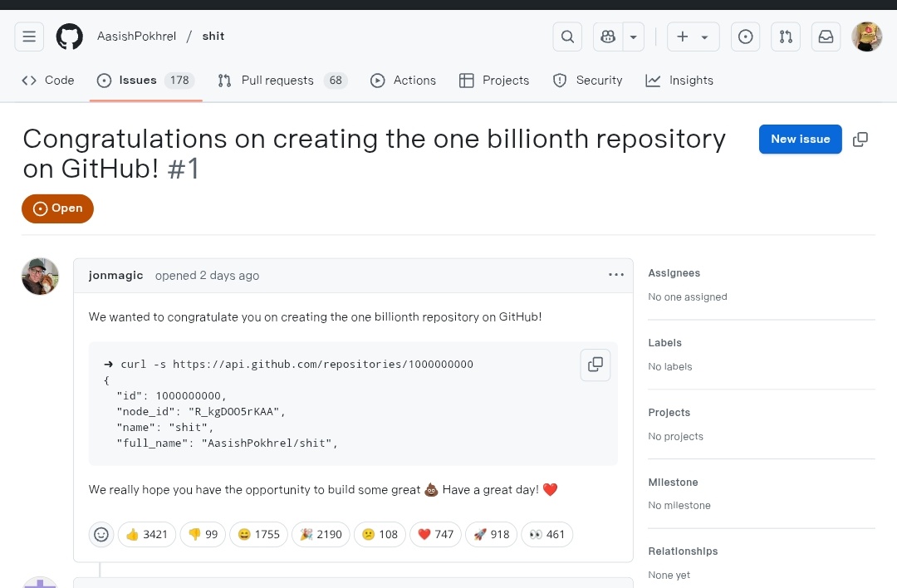Open the header pull requests icon
Screen dimensions: 897x588
pos(786,37)
